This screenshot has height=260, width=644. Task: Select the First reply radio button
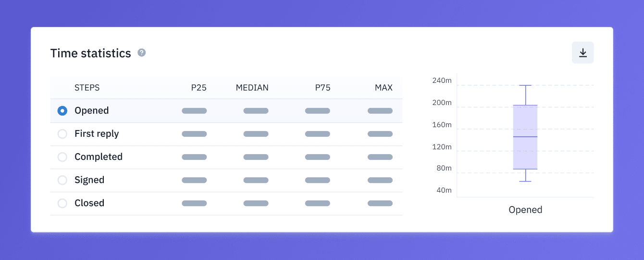point(62,134)
